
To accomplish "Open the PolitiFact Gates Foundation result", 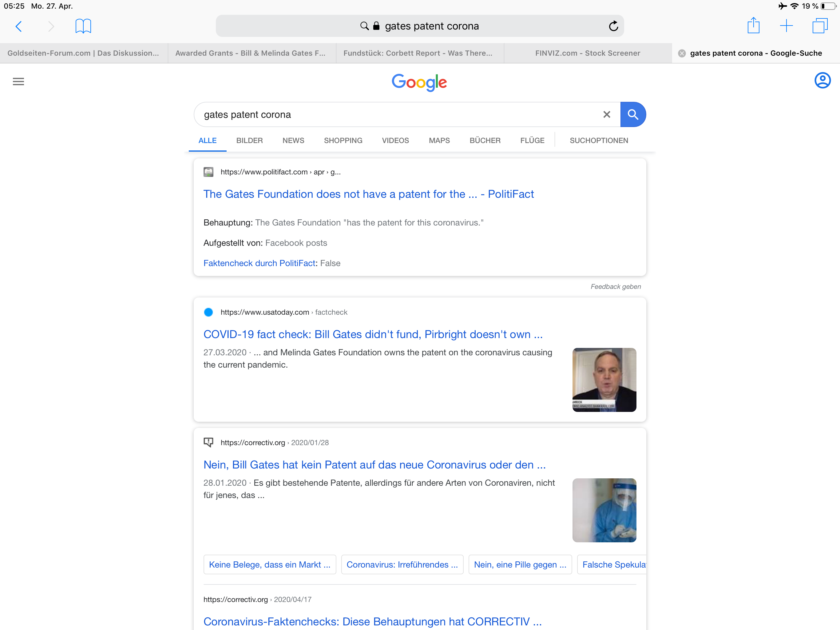I will point(368,194).
